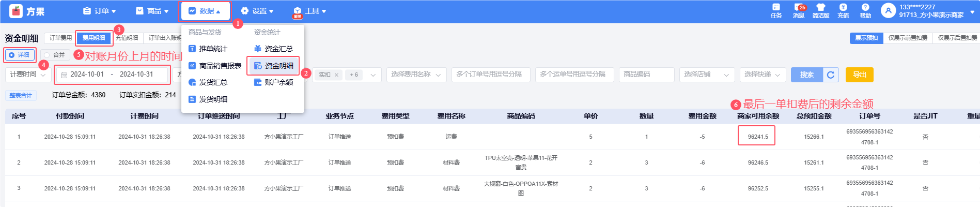Select the 详细 radio option
The image size is (980, 207).
tap(20, 55)
